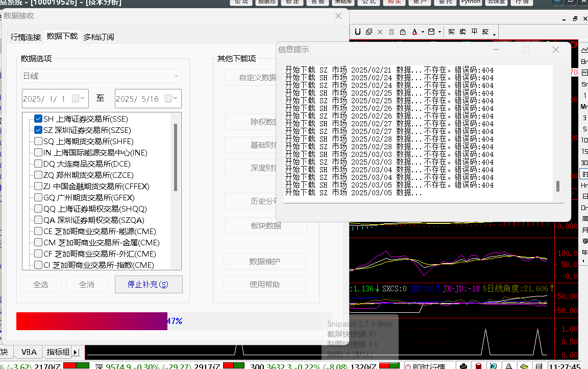Click the trash bin icon in toolbar

(391, 32)
